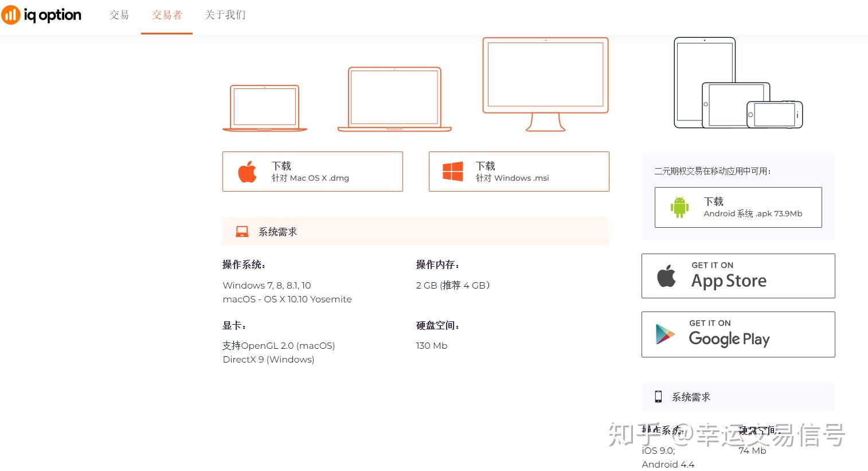Click the '130 Mb' disk space value
868x471 pixels.
coord(432,345)
